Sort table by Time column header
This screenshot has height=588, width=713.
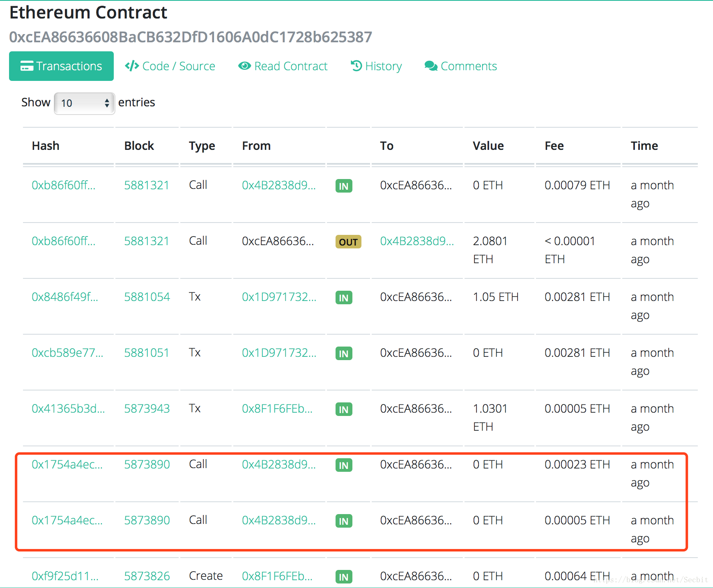644,146
